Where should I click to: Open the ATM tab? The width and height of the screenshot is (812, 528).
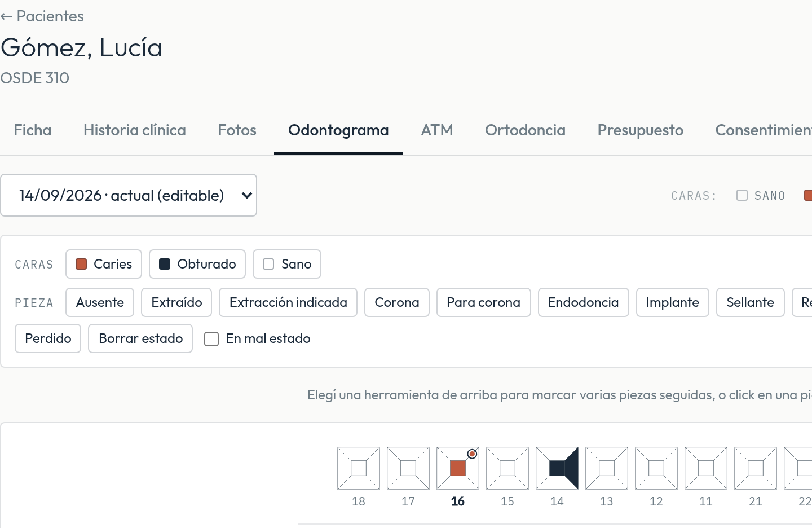[437, 130]
